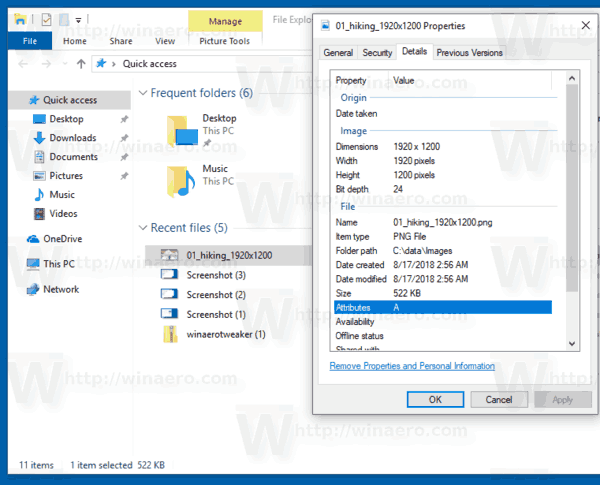Select This PC in the navigation pane
This screenshot has height=485, width=600.
pyautogui.click(x=59, y=264)
